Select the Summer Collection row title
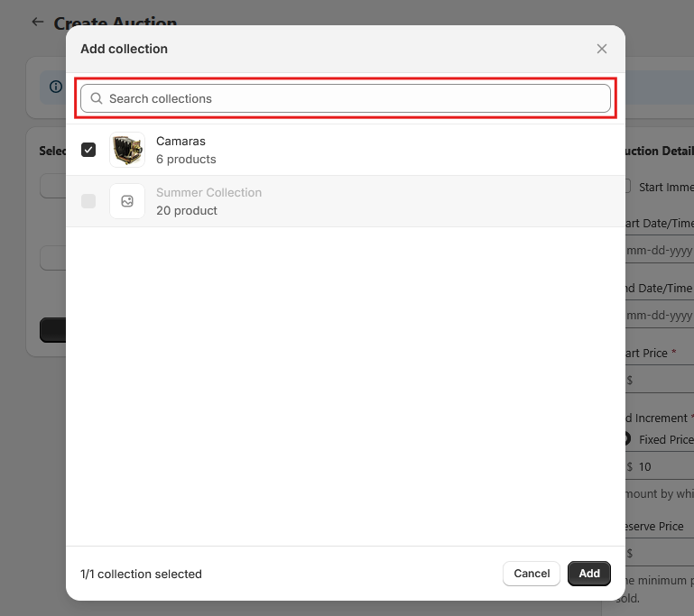The height and width of the screenshot is (616, 694). (208, 192)
